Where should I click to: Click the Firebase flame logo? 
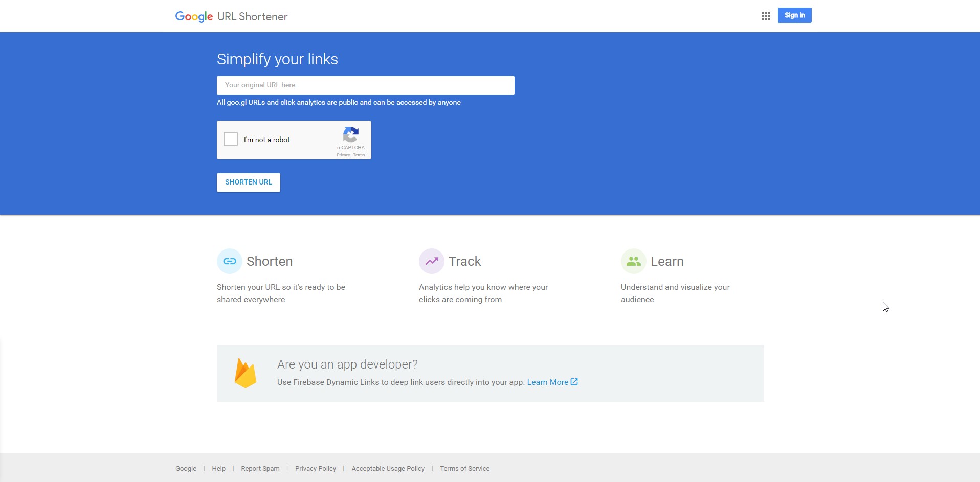tap(246, 373)
